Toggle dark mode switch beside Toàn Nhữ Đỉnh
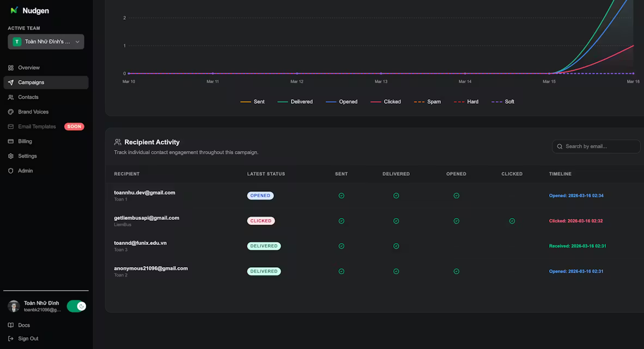The height and width of the screenshot is (349, 644). pyautogui.click(x=76, y=306)
